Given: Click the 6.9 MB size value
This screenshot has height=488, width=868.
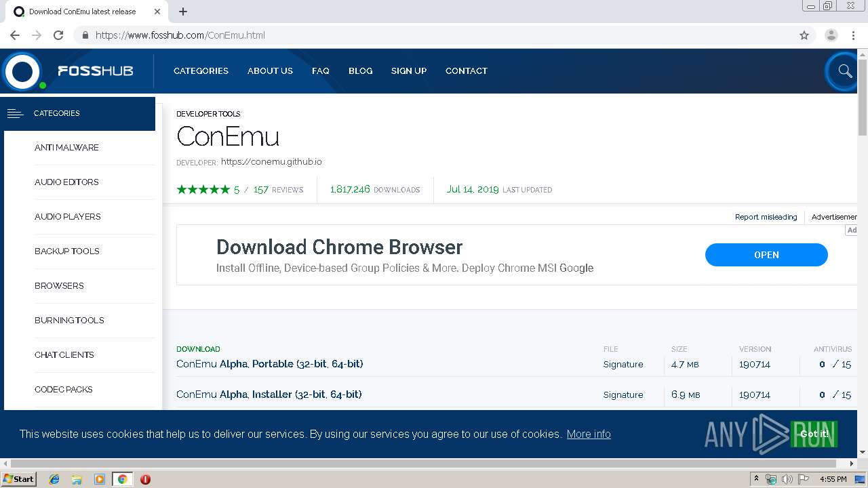Looking at the screenshot, I should [x=686, y=394].
